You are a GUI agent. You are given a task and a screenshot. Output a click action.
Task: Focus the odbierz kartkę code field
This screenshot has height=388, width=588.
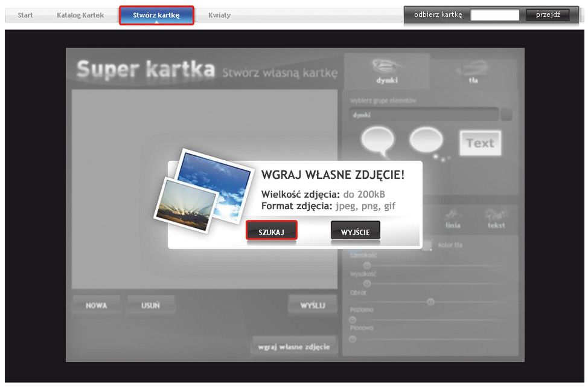(x=494, y=15)
